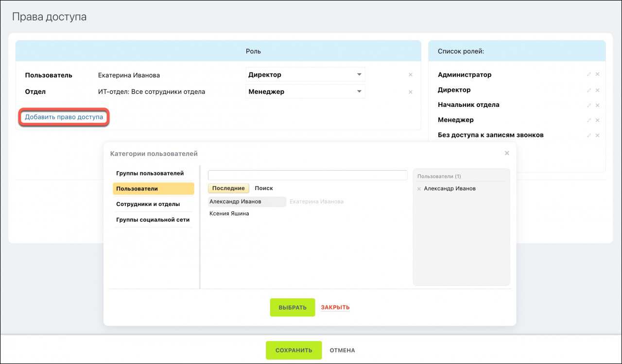Click ИТ-отдел: Все сотрудники отдела text
The height and width of the screenshot is (364, 622).
[x=152, y=92]
